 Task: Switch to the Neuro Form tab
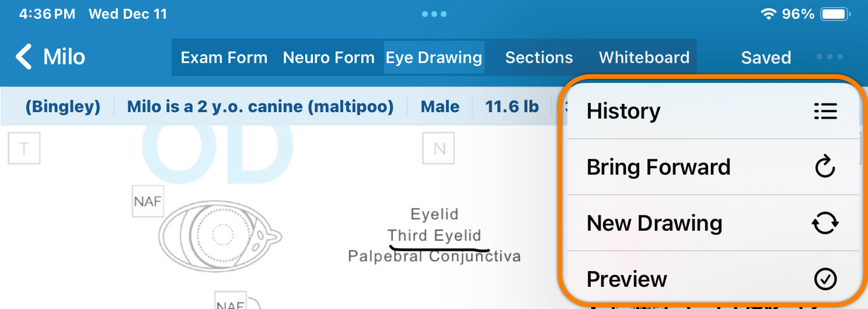pos(329,57)
